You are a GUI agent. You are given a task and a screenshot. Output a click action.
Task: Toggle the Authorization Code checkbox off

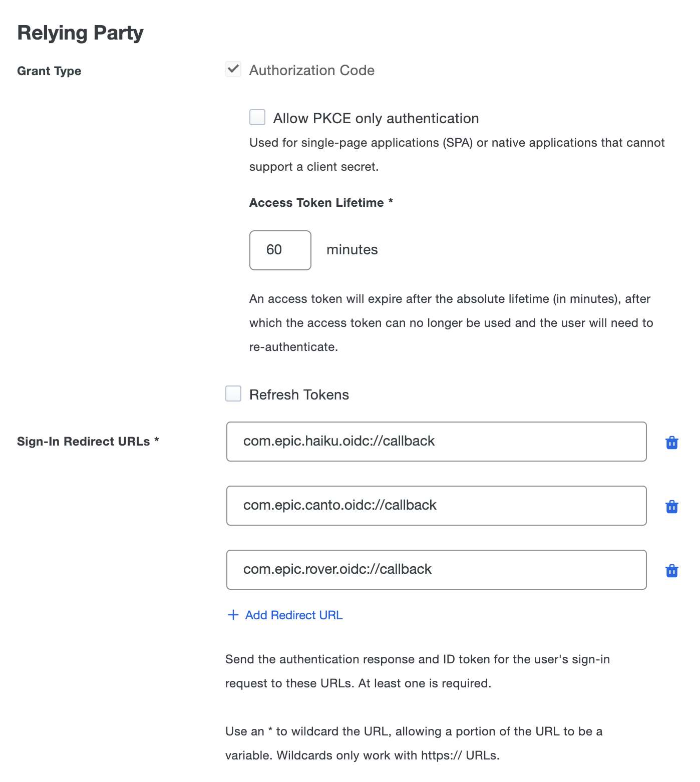[233, 70]
